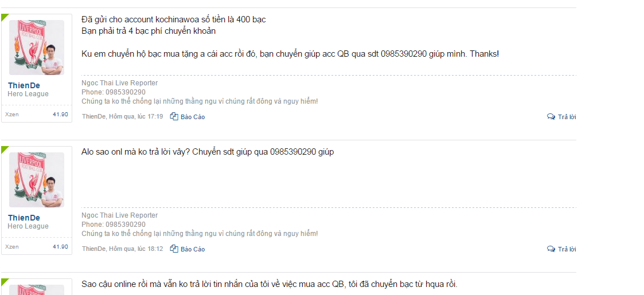The image size is (644, 295).
Task: Reply via the Trả lời text in the 18:12 post
Action: 567,249
